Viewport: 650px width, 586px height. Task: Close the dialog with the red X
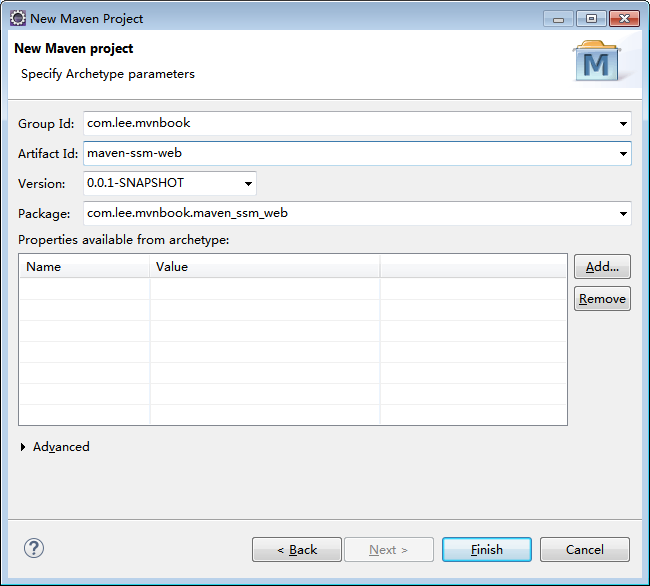(624, 19)
